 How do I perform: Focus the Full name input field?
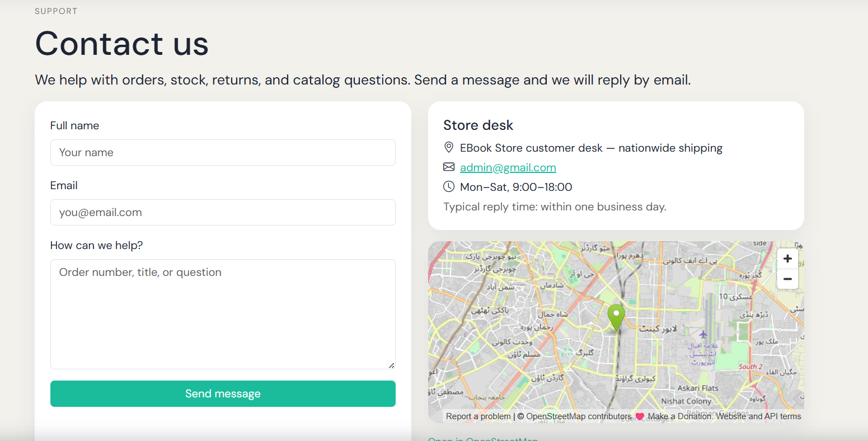pyautogui.click(x=223, y=152)
